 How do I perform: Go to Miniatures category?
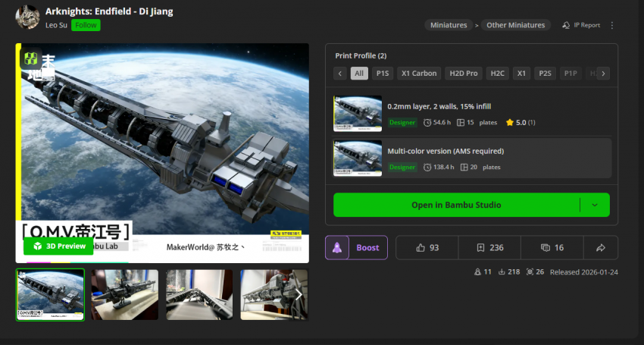[449, 25]
